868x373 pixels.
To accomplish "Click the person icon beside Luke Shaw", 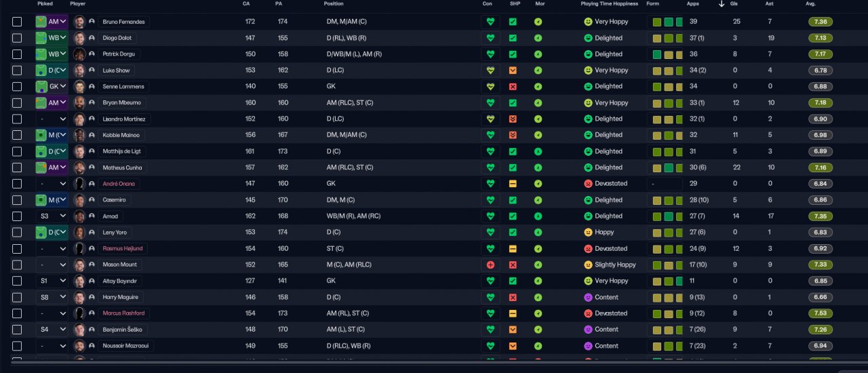I will coord(92,71).
